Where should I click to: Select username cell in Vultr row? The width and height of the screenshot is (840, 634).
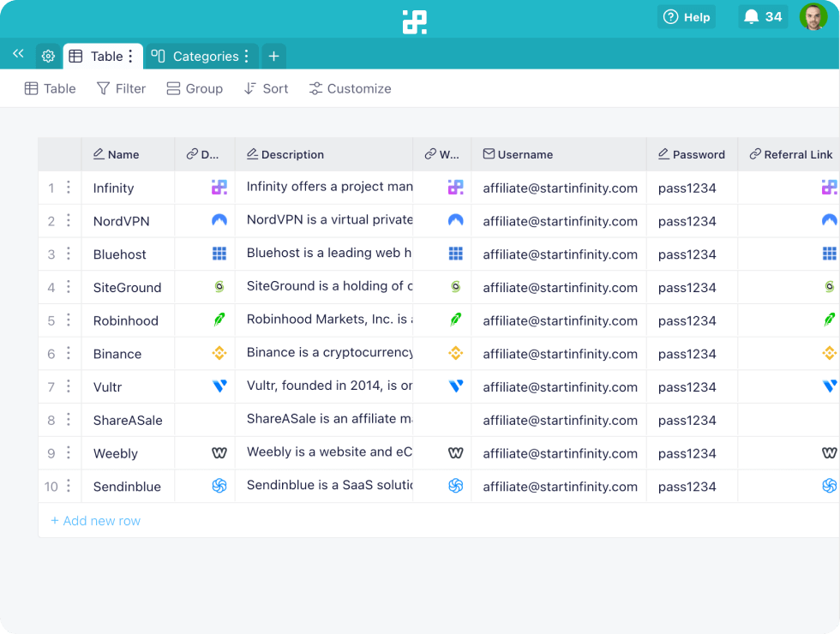coord(559,386)
